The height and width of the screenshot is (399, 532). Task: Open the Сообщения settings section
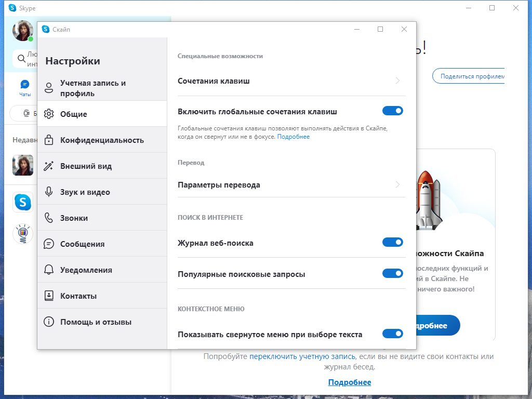[x=102, y=244]
